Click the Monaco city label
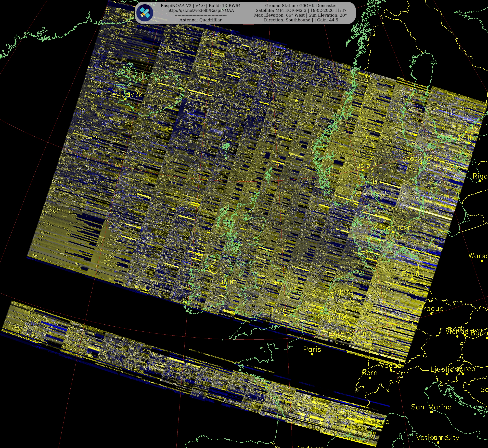This screenshot has width=488, height=448. pos(376,422)
